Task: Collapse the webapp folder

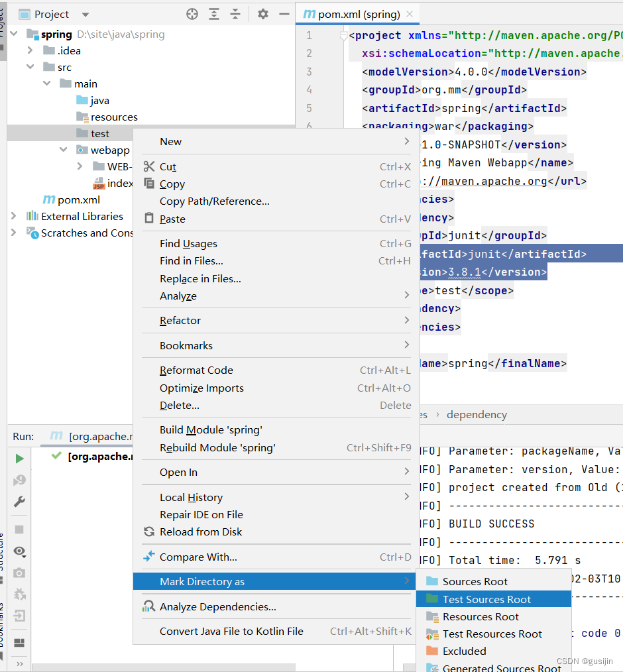Action: (x=64, y=150)
